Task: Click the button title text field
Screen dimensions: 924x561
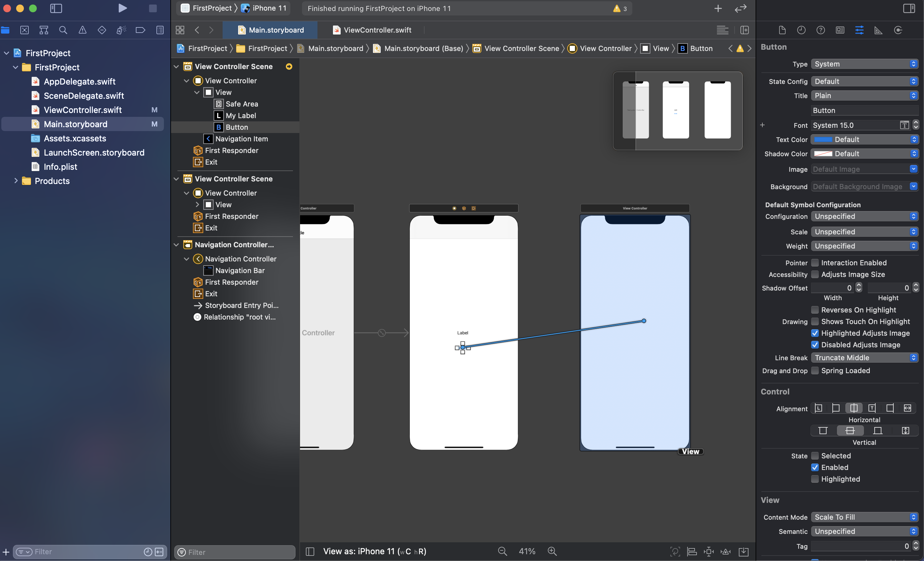Action: (x=864, y=110)
